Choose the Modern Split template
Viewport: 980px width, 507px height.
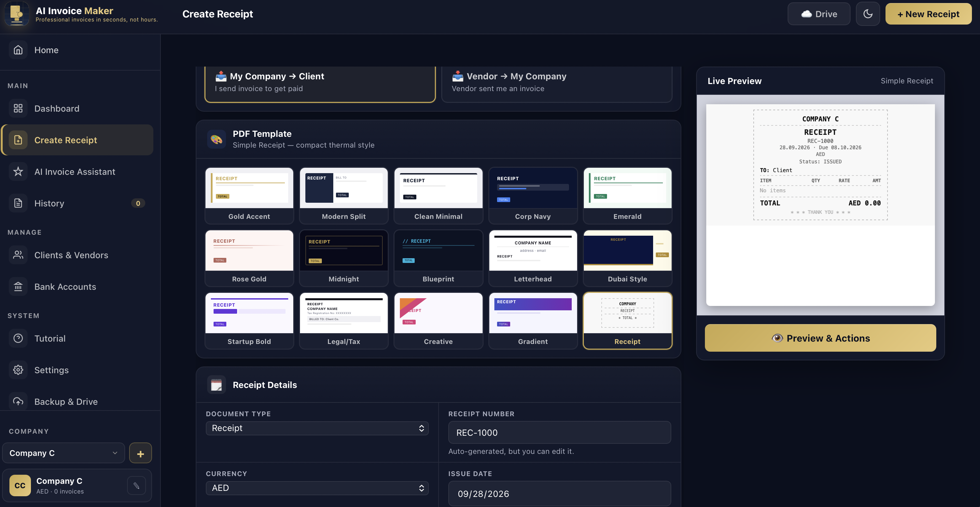[x=343, y=195]
